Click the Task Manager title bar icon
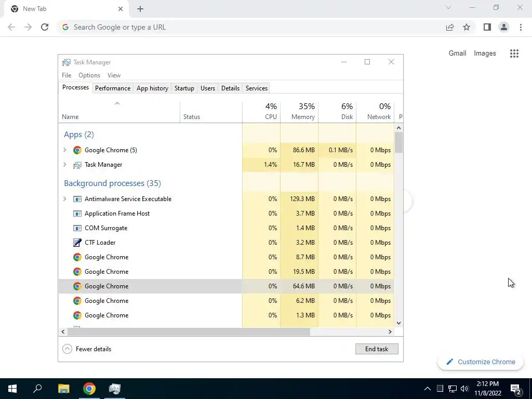 [x=66, y=62]
